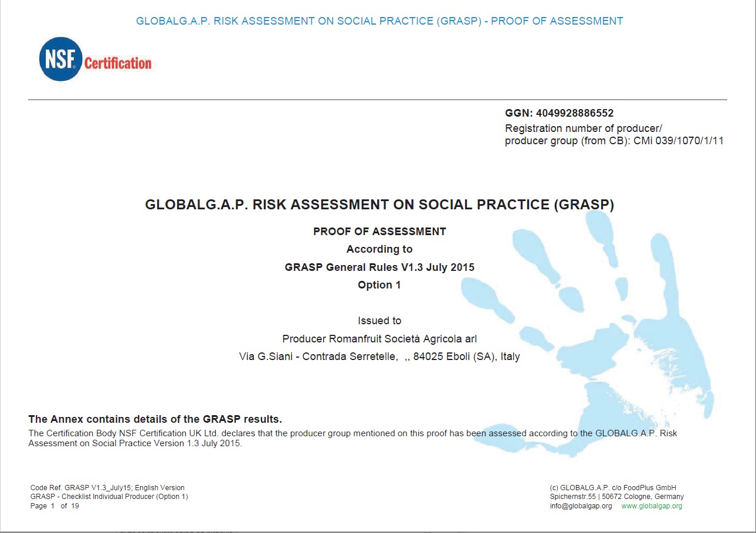Viewport: 756px width, 533px height.
Task: Click the NSF Certification logo
Action: (95, 59)
